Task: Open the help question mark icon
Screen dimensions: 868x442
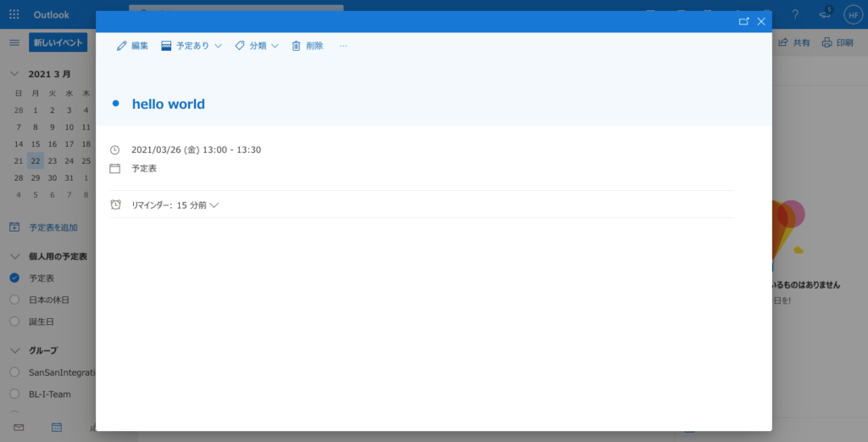Action: (795, 15)
